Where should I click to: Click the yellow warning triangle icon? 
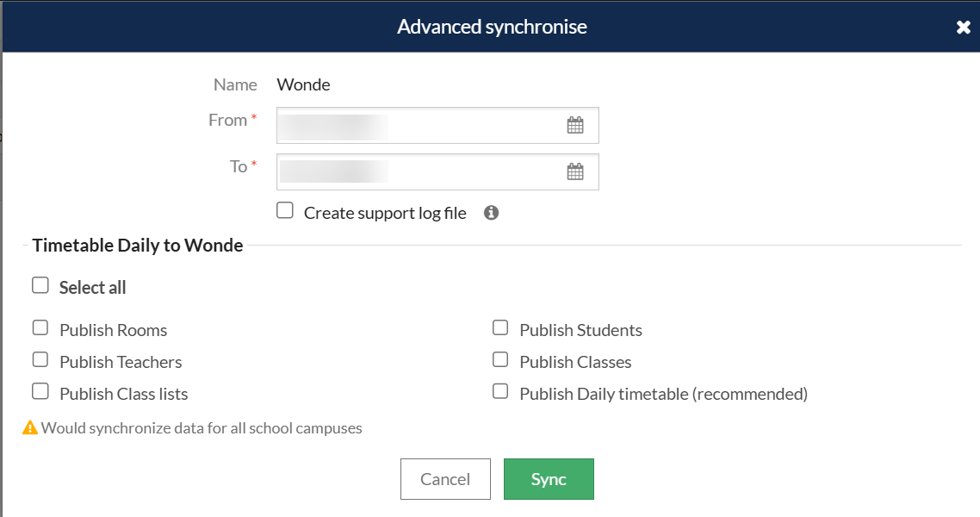coord(30,427)
